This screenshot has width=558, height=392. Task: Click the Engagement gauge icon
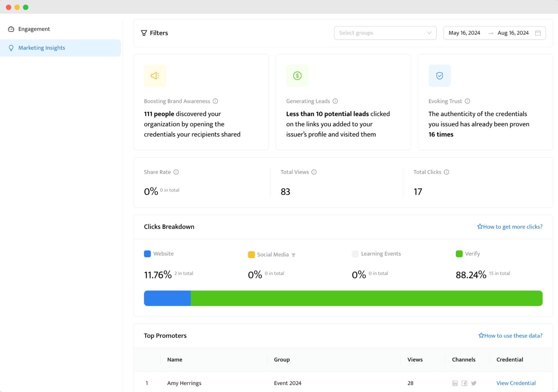(x=11, y=29)
